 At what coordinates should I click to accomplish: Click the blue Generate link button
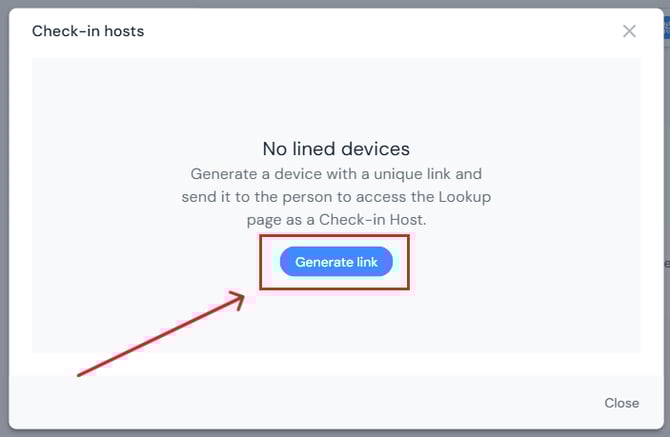pos(336,262)
